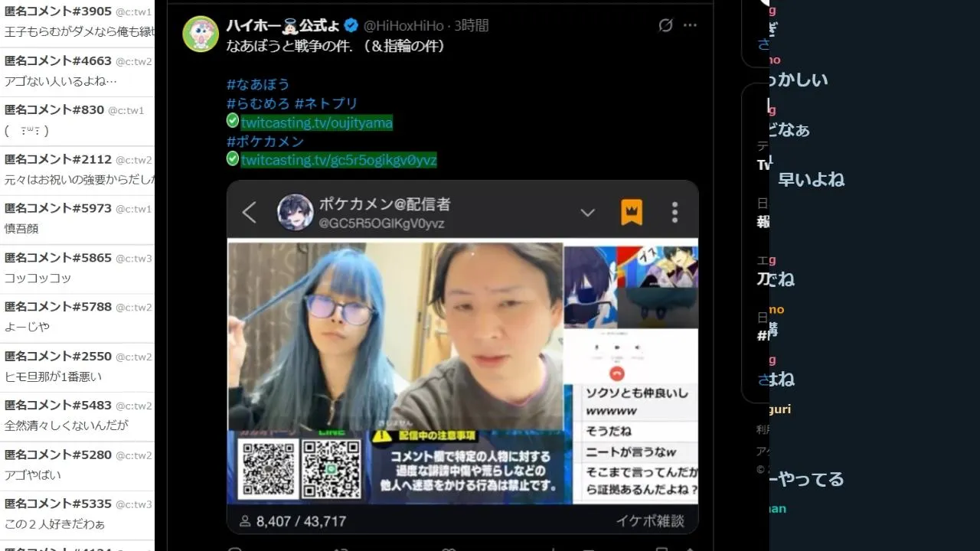Image resolution: width=980 pixels, height=551 pixels.
Task: Click the LINE QR code
Action: [x=331, y=468]
